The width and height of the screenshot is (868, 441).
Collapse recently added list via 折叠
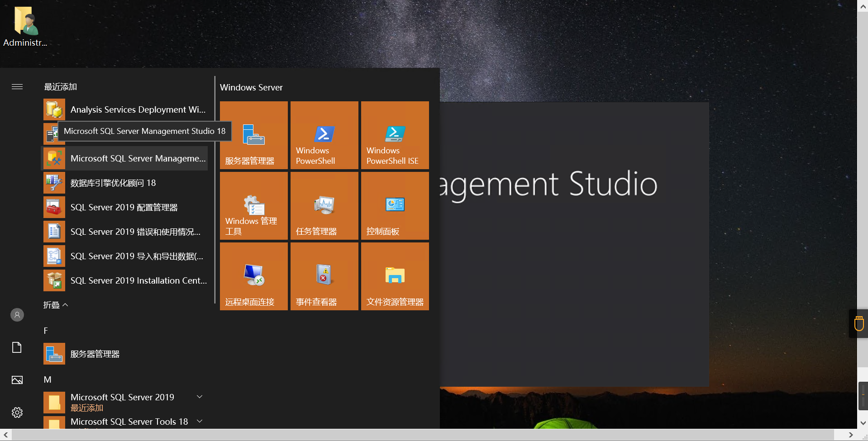coord(56,305)
